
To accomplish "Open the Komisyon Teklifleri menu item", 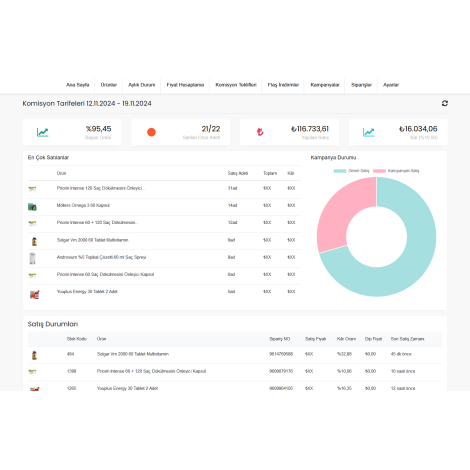I will pos(236,85).
